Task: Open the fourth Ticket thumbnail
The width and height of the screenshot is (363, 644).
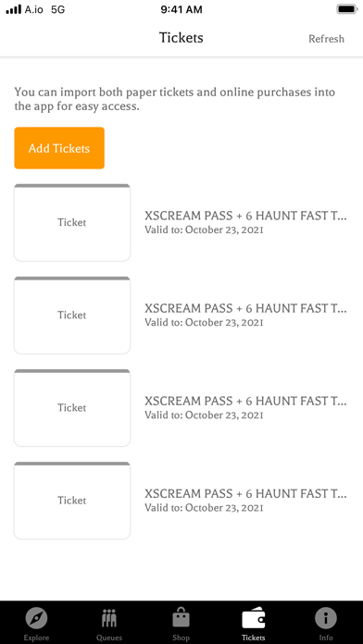Action: click(72, 501)
